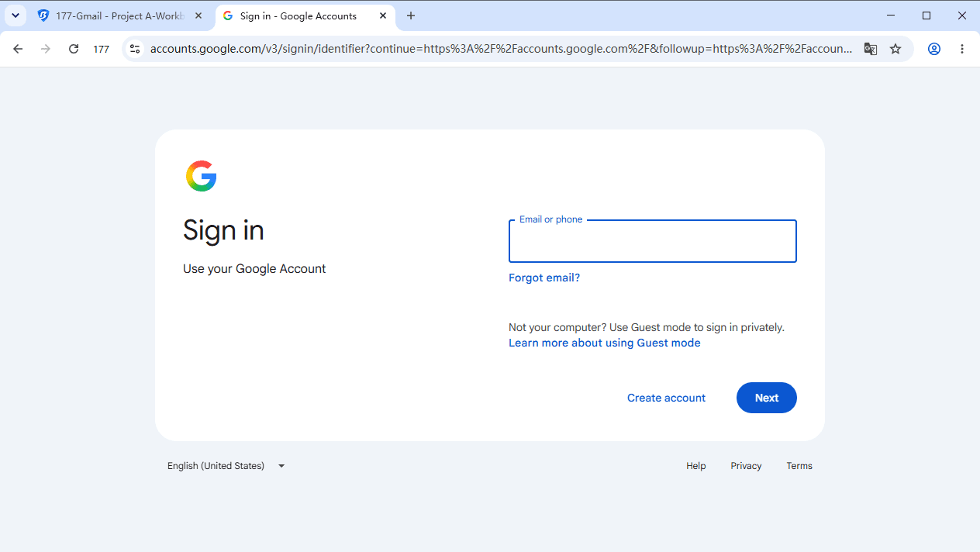Click the Forgot email? link
Image resolution: width=980 pixels, height=552 pixels.
(x=544, y=278)
